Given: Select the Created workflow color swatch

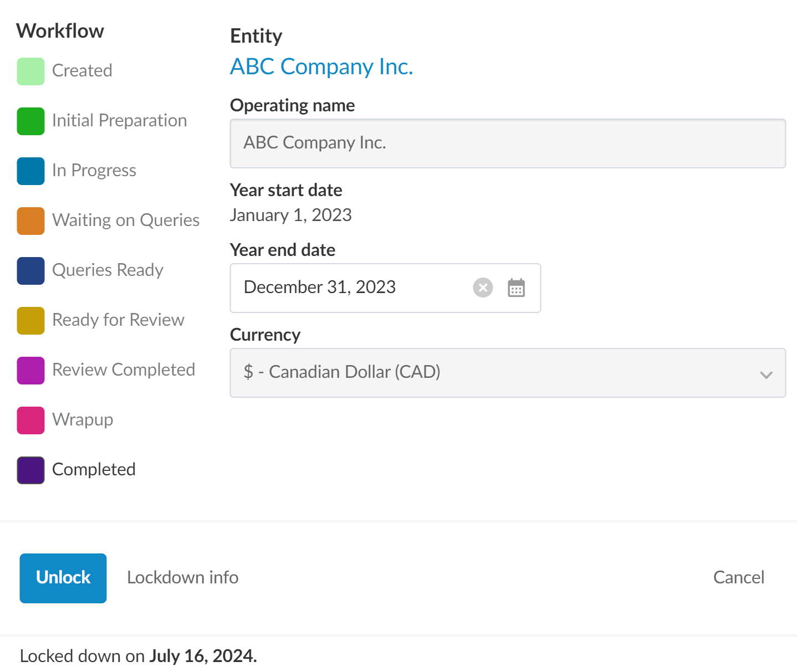Looking at the screenshot, I should click(30, 71).
